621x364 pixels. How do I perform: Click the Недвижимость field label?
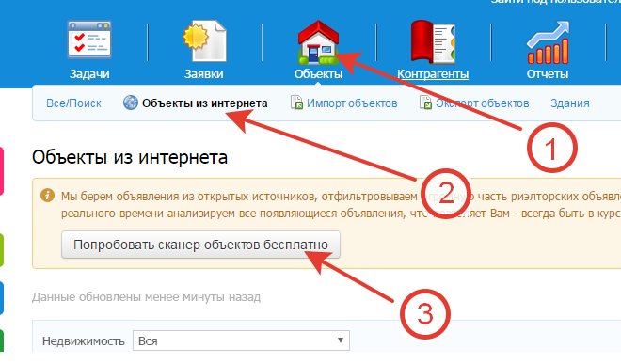click(84, 341)
